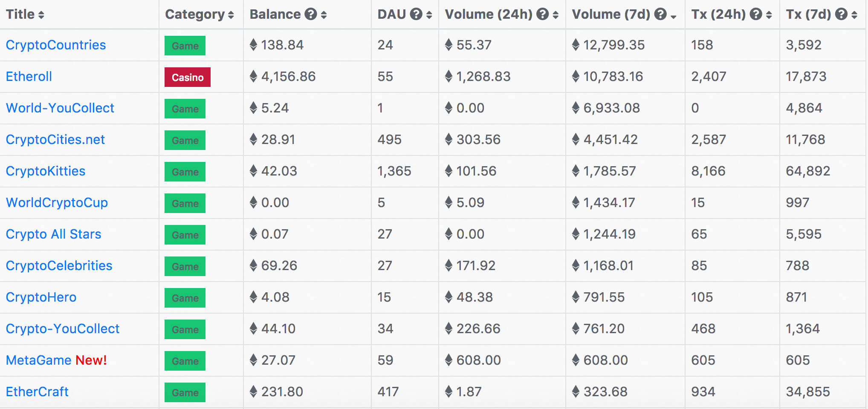Select Crypto-YouCollect Tx (24h) value 468

click(703, 328)
